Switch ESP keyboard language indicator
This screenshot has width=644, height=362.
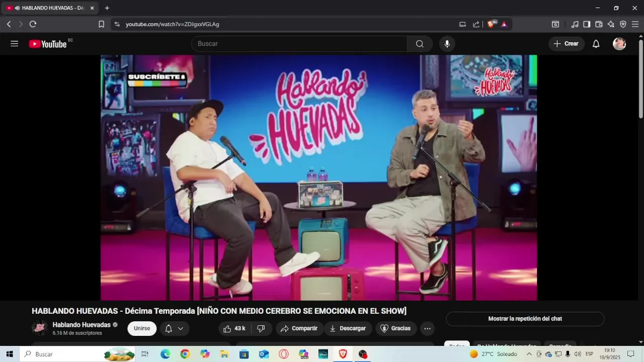[589, 354]
